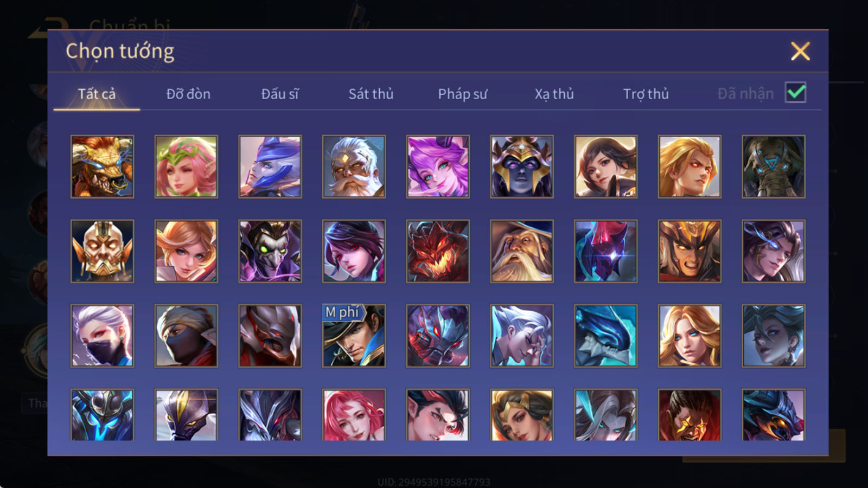
Task: Choose the pink-haired girl with green crown
Action: tap(186, 166)
